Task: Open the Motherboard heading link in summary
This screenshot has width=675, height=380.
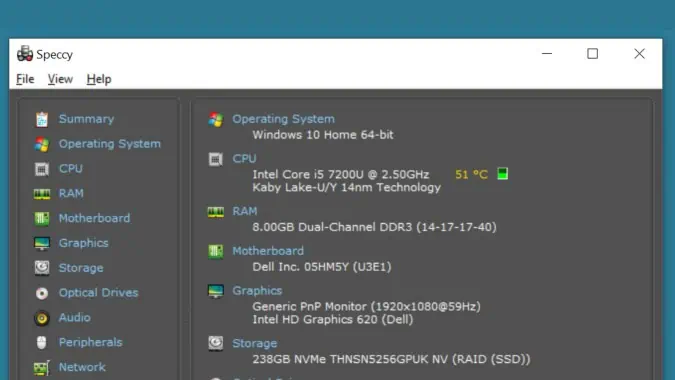Action: (x=268, y=251)
